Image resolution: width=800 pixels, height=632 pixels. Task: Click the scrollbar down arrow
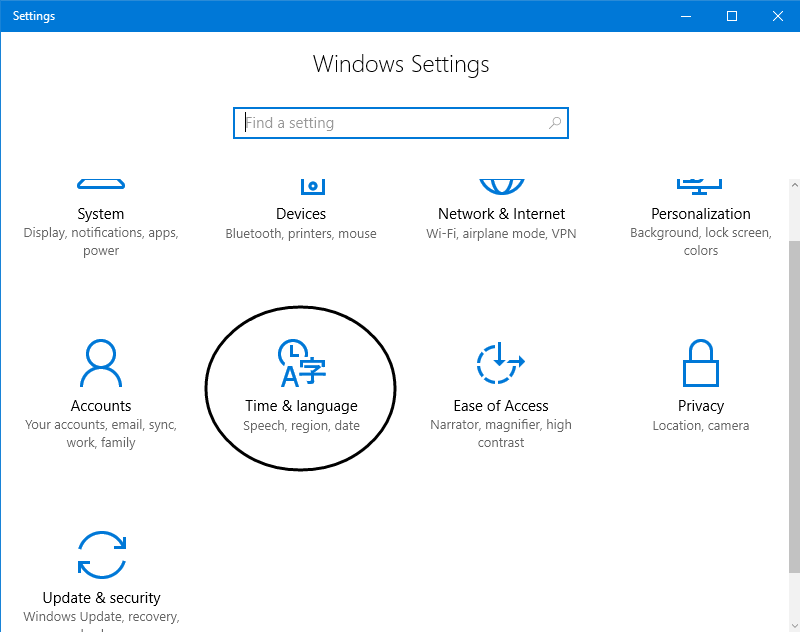coord(794,625)
